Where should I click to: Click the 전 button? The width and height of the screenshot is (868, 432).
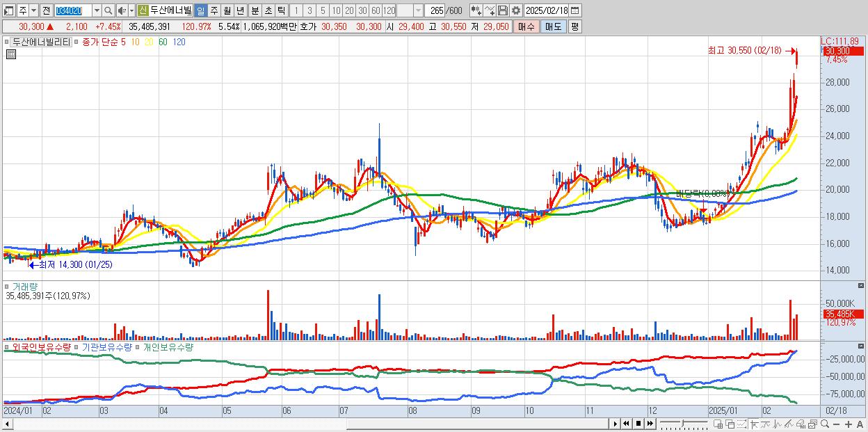tap(46, 10)
